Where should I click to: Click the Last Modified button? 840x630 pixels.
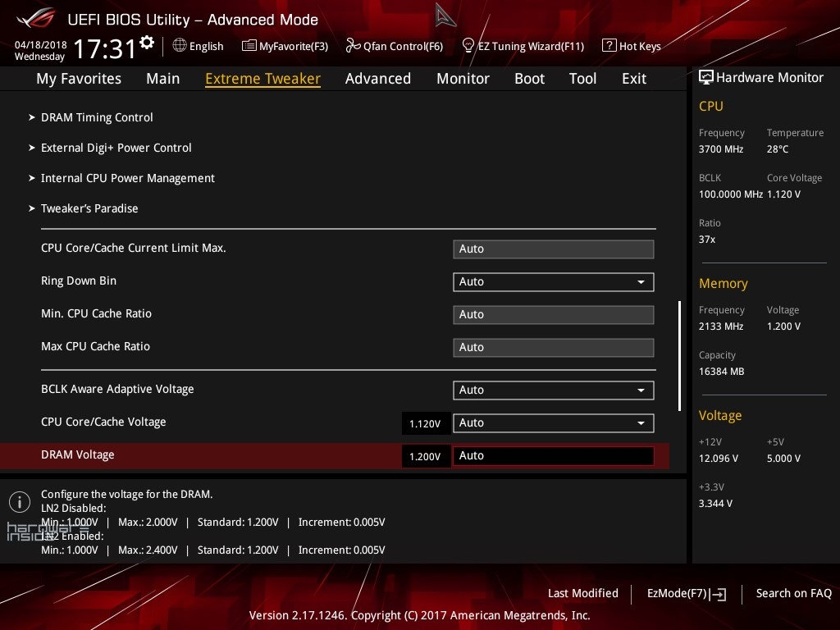[582, 593]
